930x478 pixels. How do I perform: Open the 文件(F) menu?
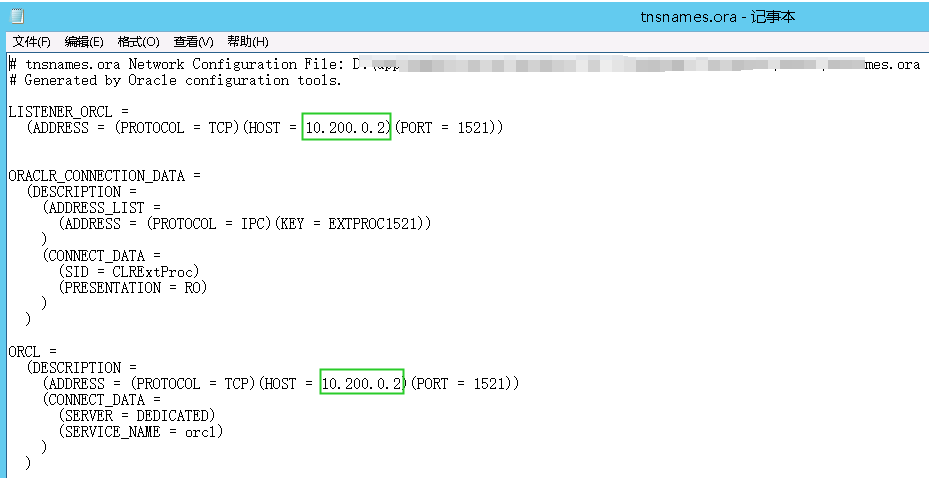[31, 42]
